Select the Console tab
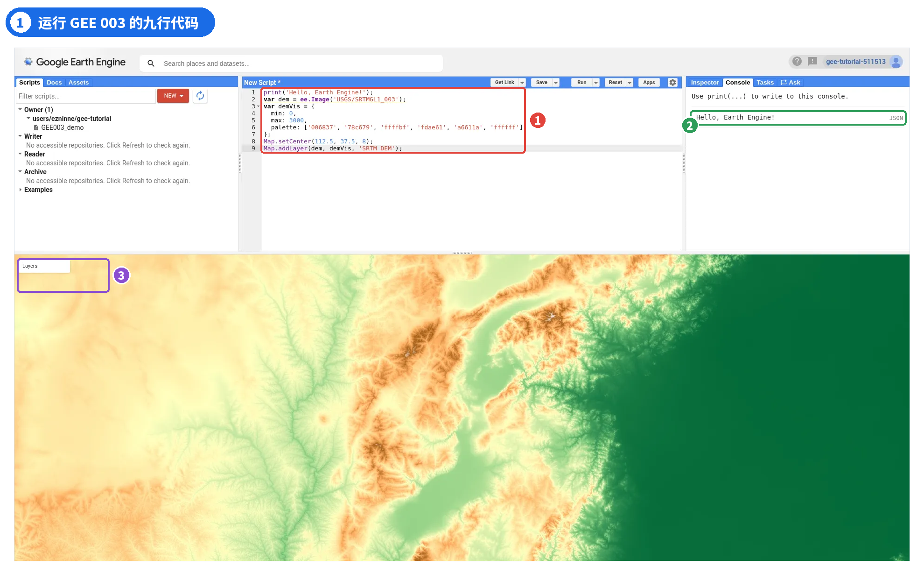The height and width of the screenshot is (580, 924). coord(737,83)
